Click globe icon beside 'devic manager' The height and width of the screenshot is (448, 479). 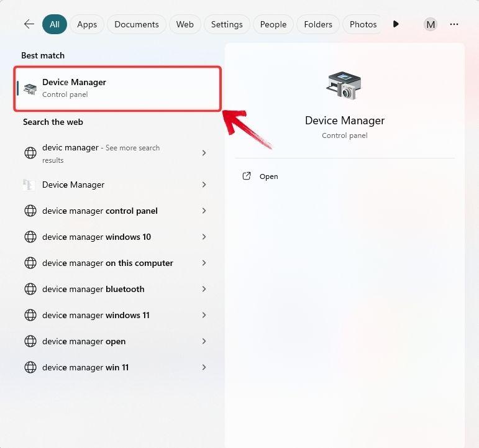[30, 152]
